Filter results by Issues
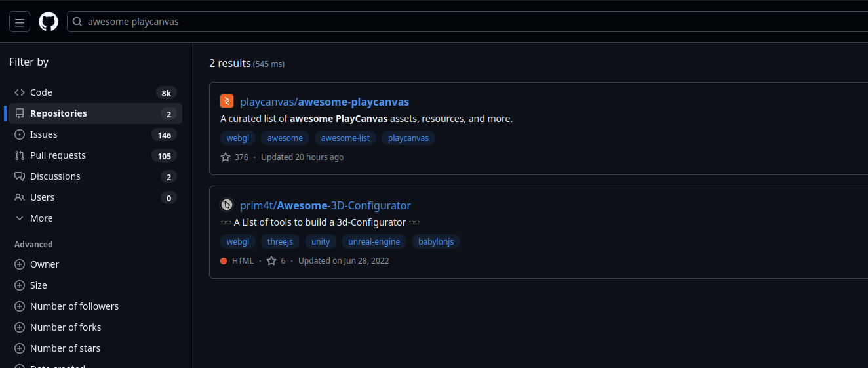868x368 pixels. [43, 134]
